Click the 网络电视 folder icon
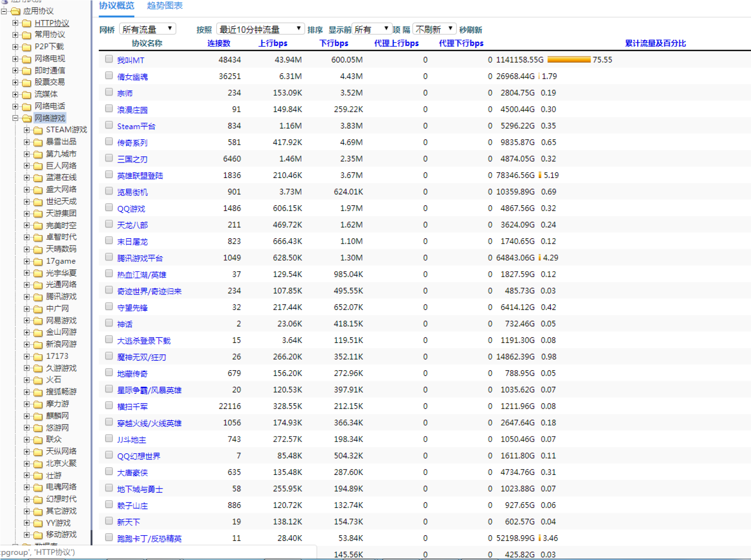The width and height of the screenshot is (751, 560). click(26, 59)
